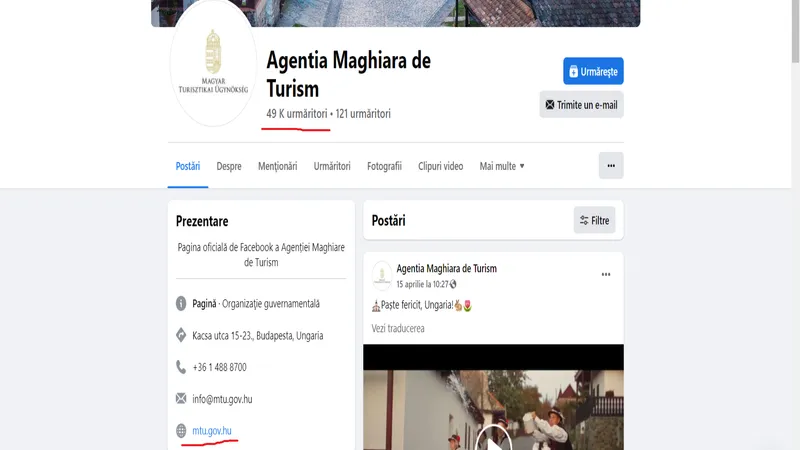Open the mtu.gov.hu website link
The height and width of the screenshot is (450, 800).
click(x=212, y=431)
